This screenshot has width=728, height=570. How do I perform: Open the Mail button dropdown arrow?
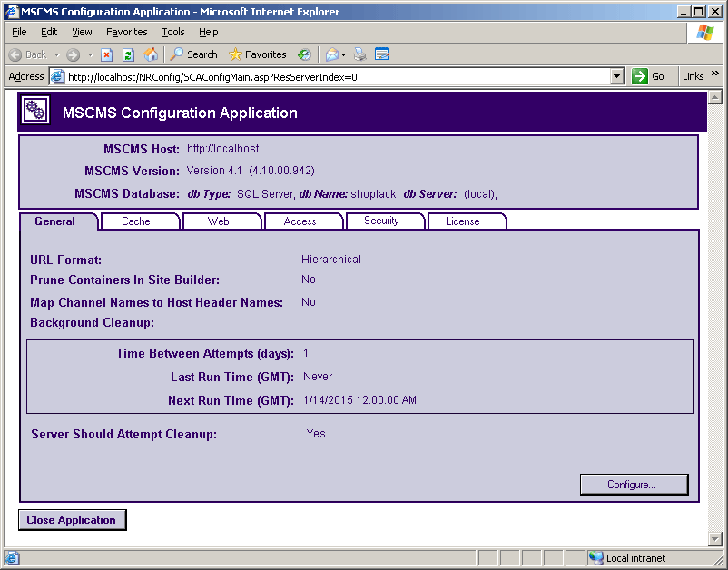[x=343, y=54]
